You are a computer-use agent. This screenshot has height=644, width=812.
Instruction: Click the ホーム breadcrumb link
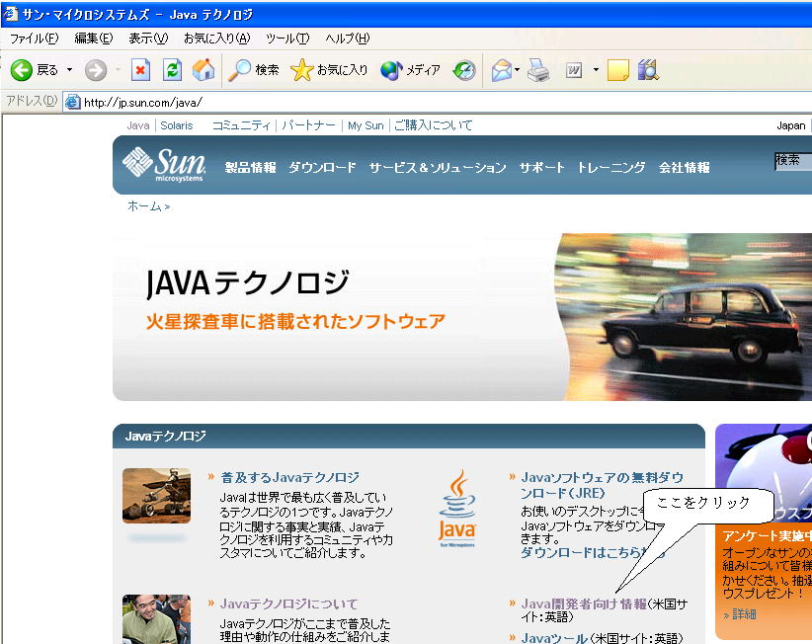coord(144,206)
